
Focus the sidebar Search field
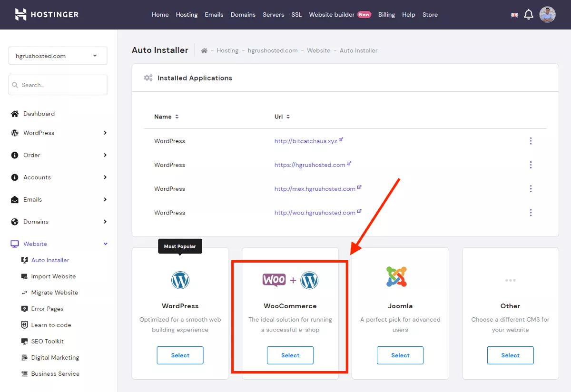[x=58, y=85]
